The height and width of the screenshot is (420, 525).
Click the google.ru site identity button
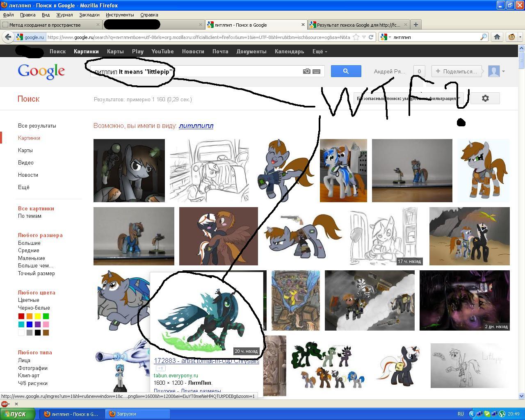point(30,37)
